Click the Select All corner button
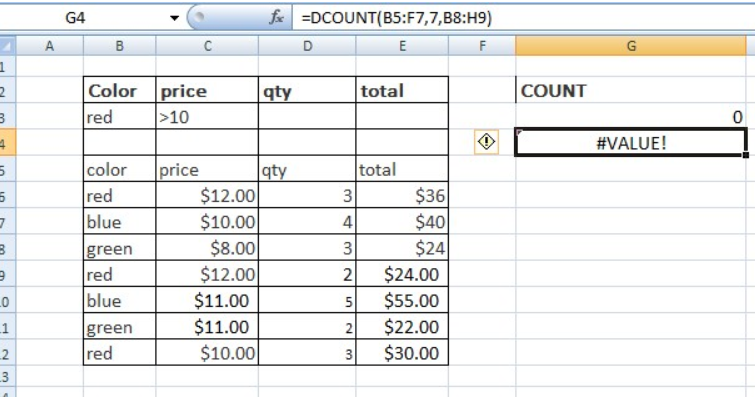The image size is (756, 398). [x=8, y=46]
